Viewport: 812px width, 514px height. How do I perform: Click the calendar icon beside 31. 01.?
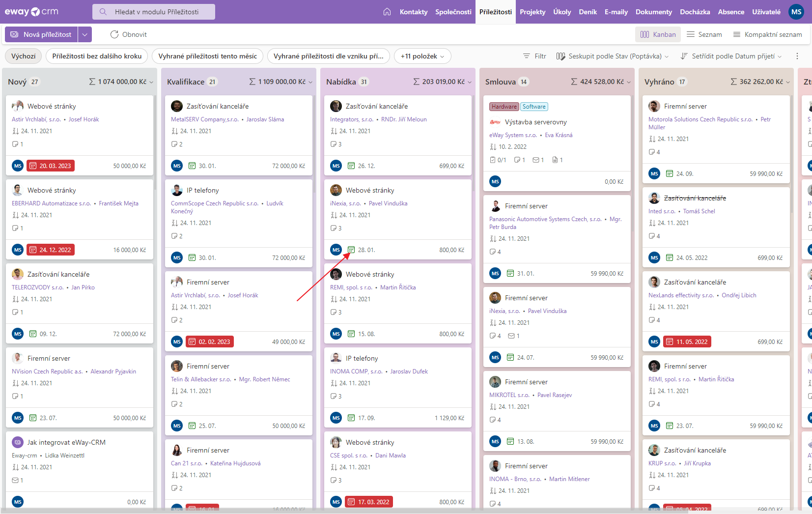510,273
